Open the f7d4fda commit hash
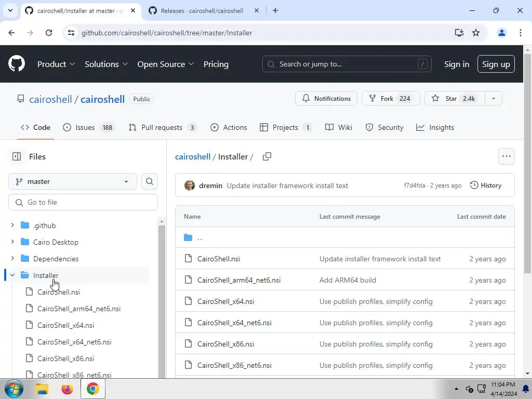Viewport: 532px width, 399px height. pyautogui.click(x=414, y=185)
